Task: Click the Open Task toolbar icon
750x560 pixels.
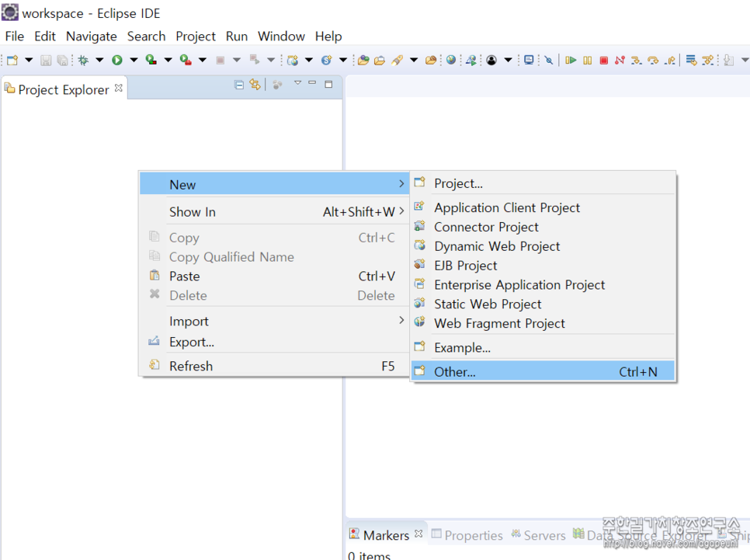Action: [x=380, y=60]
